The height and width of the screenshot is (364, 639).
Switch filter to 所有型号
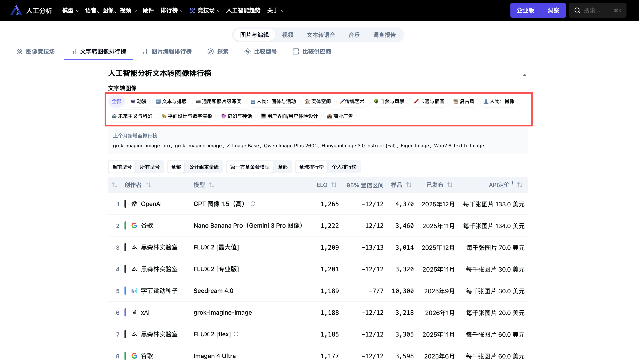click(x=149, y=167)
